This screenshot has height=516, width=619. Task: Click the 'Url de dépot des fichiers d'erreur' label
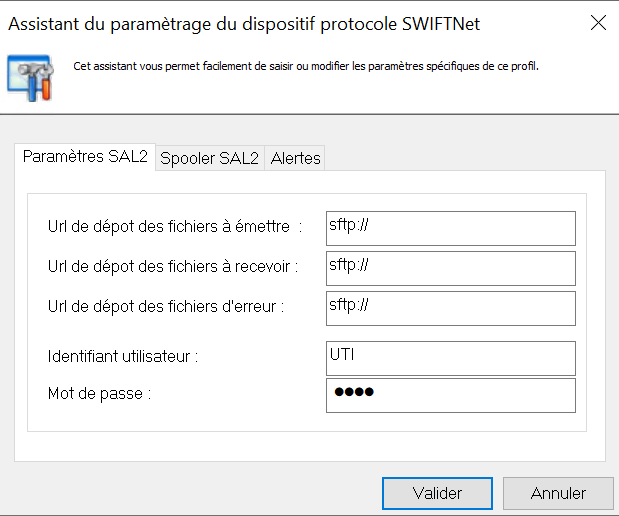[x=165, y=307]
